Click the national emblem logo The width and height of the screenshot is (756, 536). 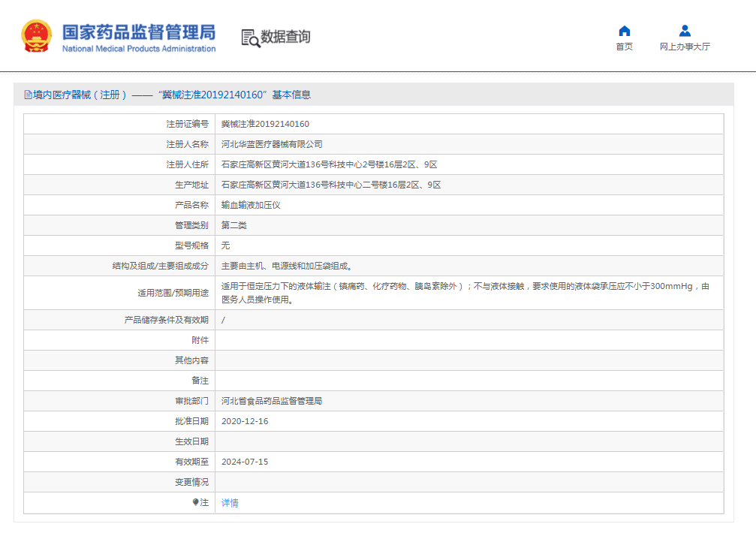coord(36,36)
